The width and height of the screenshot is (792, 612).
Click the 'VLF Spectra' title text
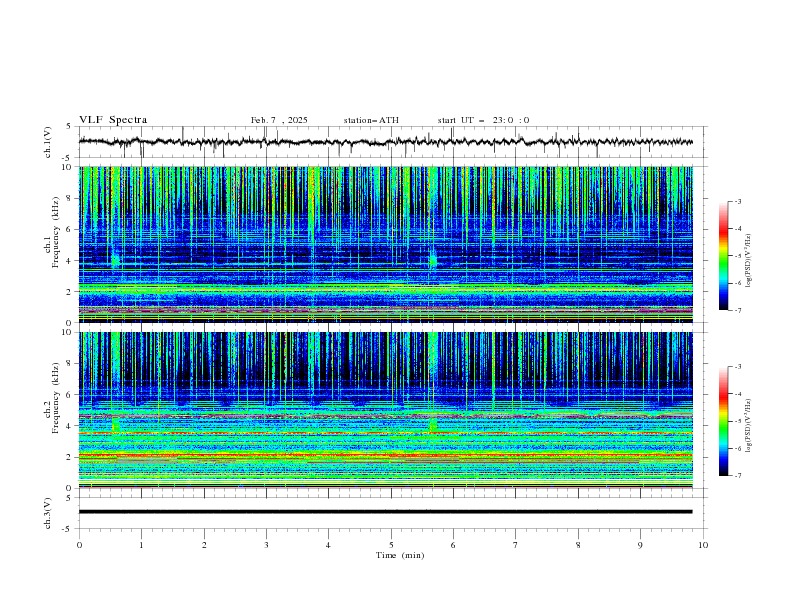[113, 120]
